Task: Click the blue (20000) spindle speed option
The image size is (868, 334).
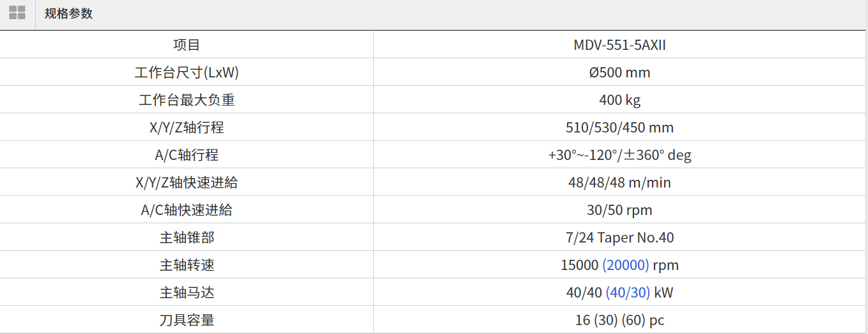Action: [625, 265]
